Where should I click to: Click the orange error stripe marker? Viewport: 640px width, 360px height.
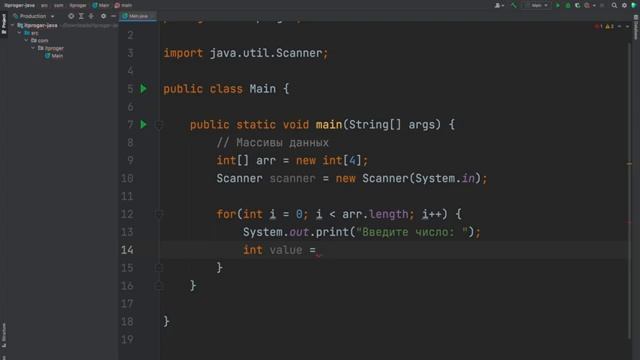629,164
